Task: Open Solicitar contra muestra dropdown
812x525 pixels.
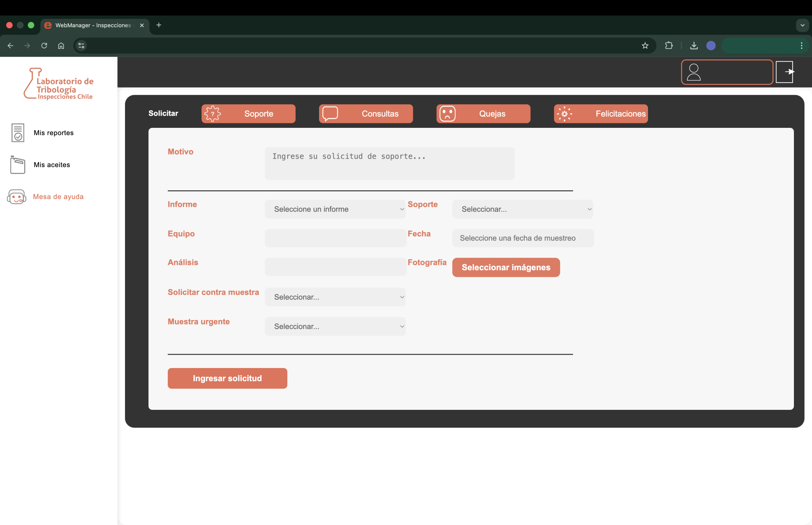Action: (x=335, y=297)
